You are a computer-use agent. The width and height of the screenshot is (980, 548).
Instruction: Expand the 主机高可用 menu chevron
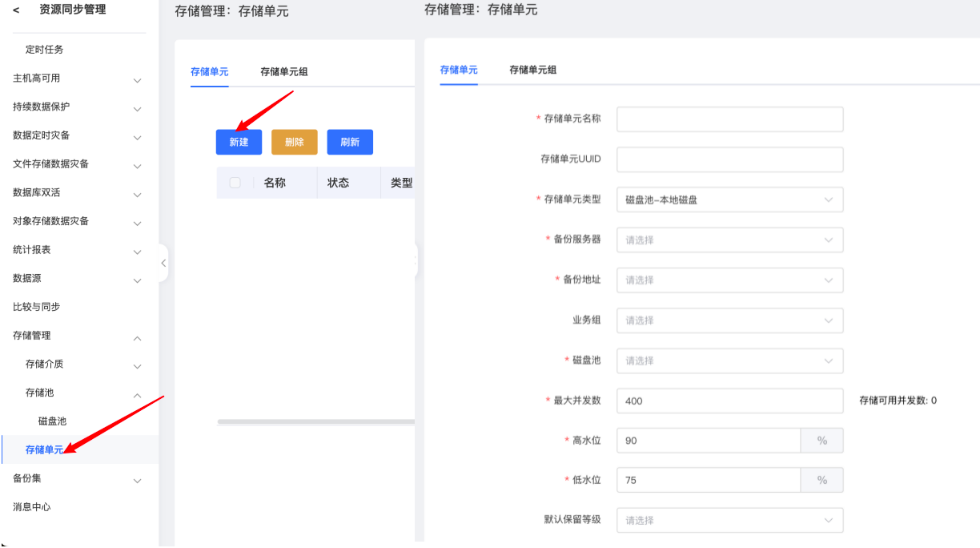pyautogui.click(x=137, y=79)
